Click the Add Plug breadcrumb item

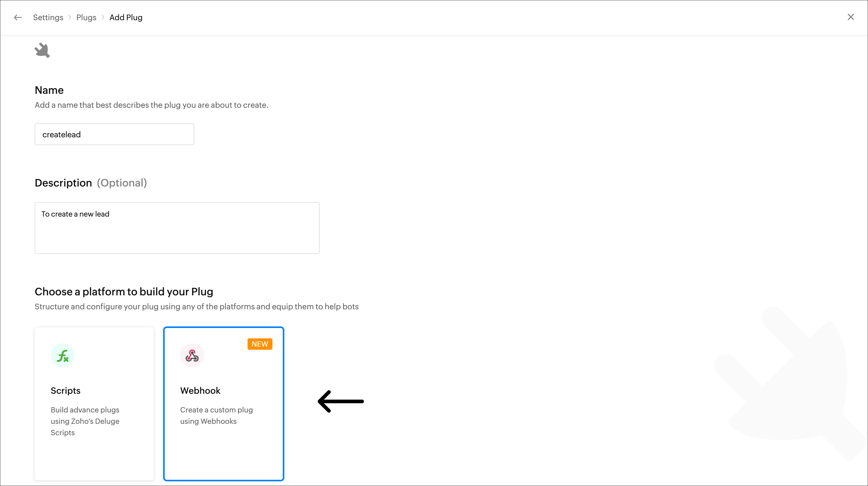pyautogui.click(x=126, y=18)
